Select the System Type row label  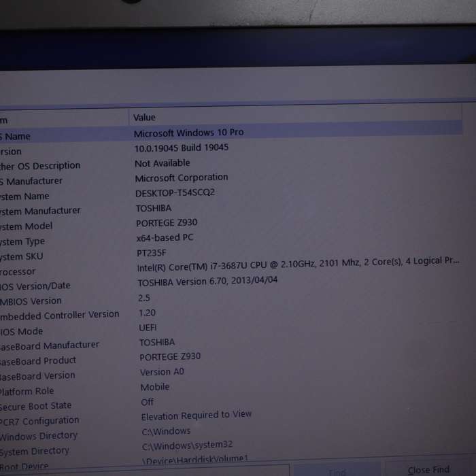pyautogui.click(x=22, y=242)
